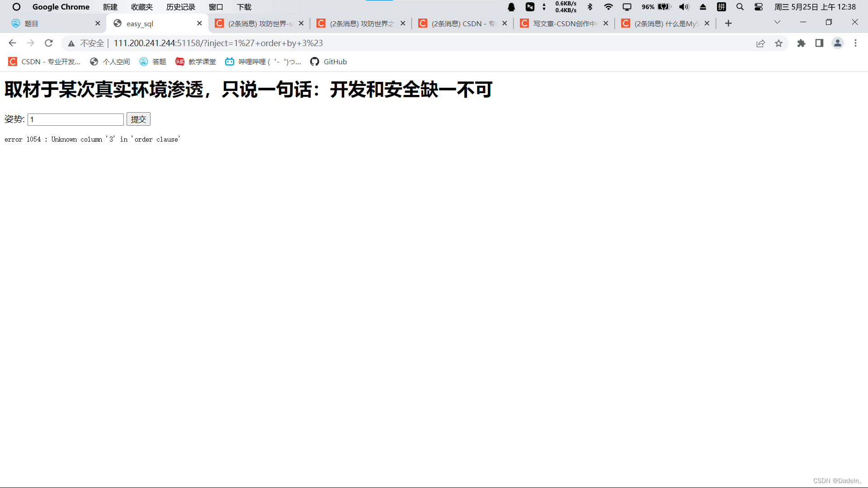Open the tab search dropdown arrow
868x488 pixels.
click(x=777, y=22)
